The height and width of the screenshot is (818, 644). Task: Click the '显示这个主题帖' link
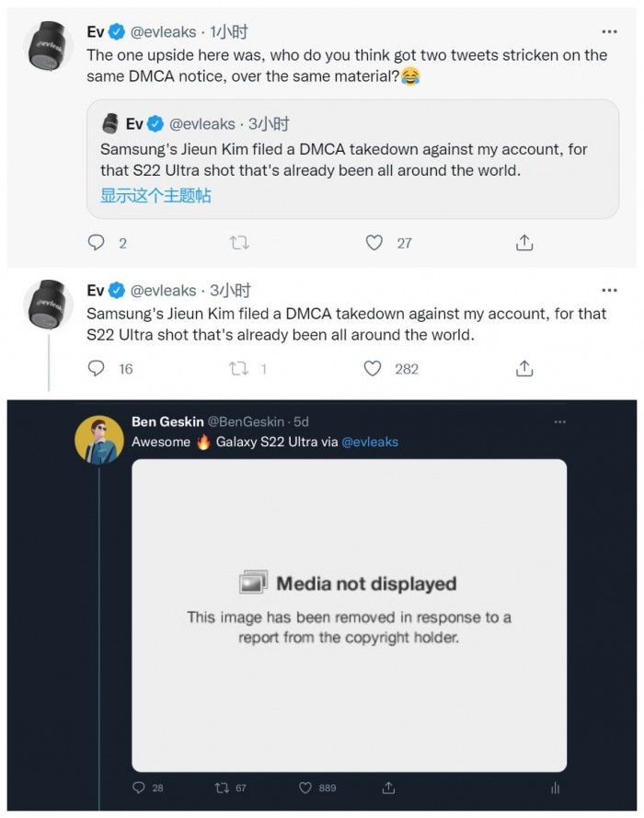[155, 195]
